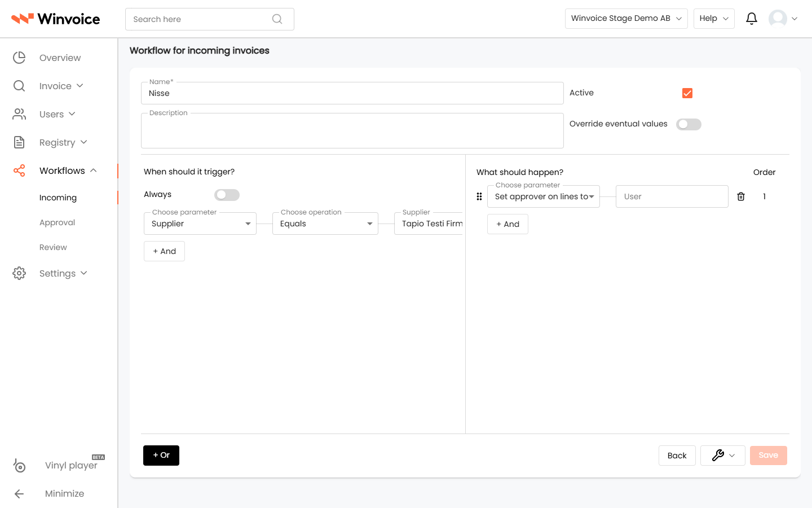The width and height of the screenshot is (812, 508).
Task: Open the Equals operation dropdown
Action: (x=325, y=224)
